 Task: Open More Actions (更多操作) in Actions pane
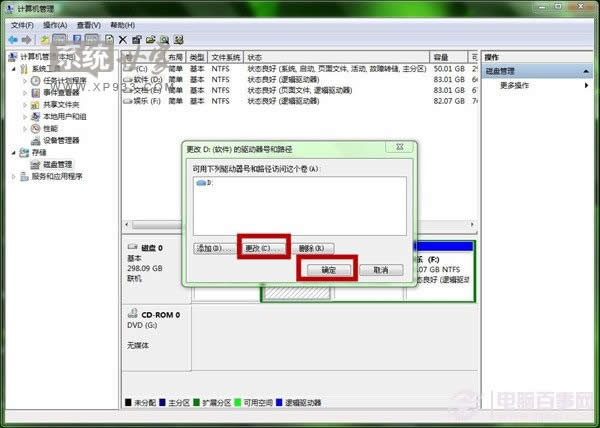[x=517, y=86]
